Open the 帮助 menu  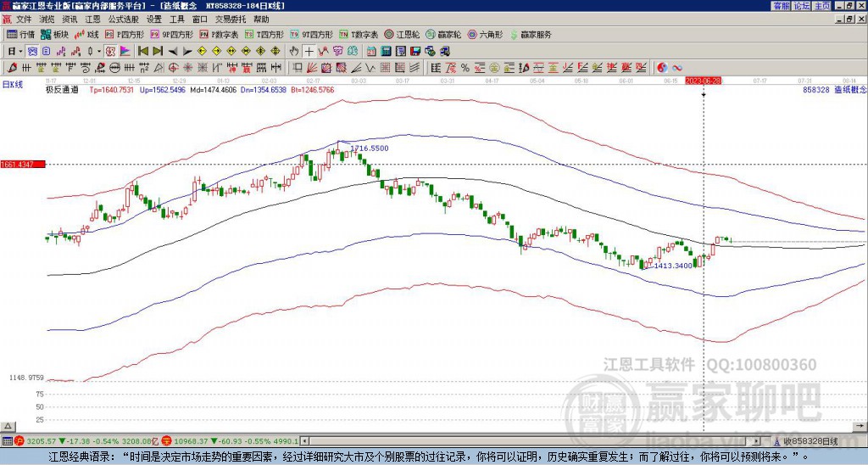[261, 20]
